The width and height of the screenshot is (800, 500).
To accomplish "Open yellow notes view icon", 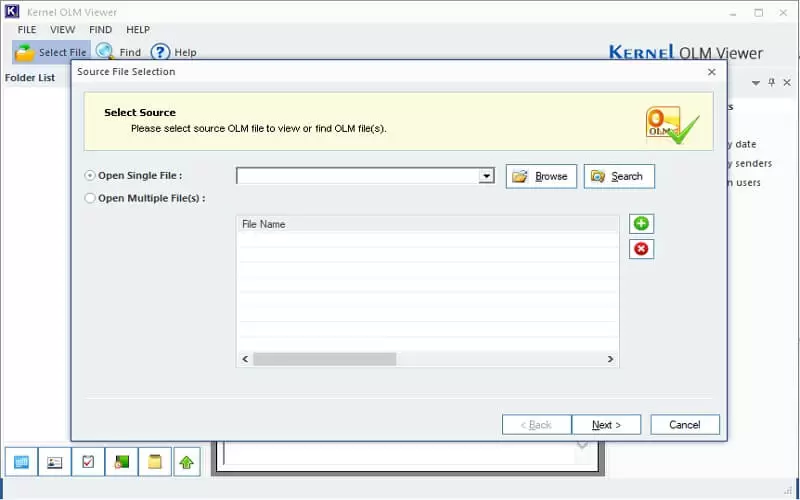I will (155, 462).
